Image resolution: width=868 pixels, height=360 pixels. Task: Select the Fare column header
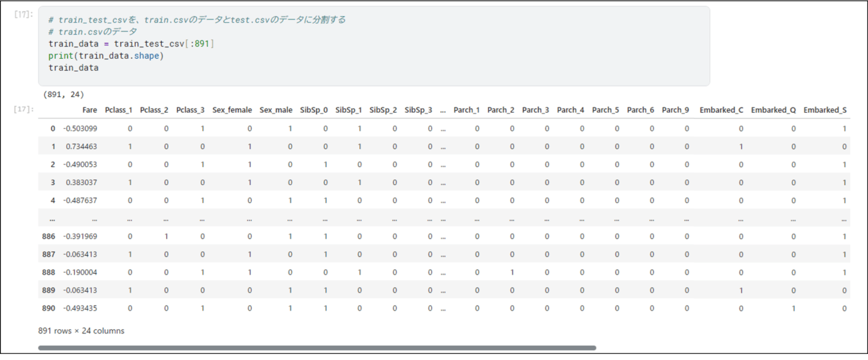pyautogui.click(x=89, y=110)
